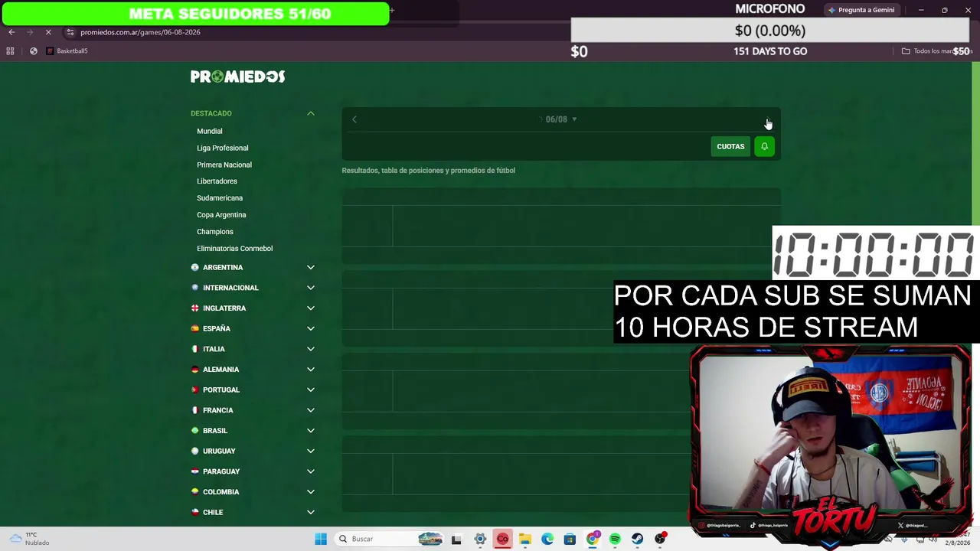Open the globe bookmark in bookmarks bar
Image resolution: width=980 pixels, height=551 pixels.
click(x=34, y=51)
